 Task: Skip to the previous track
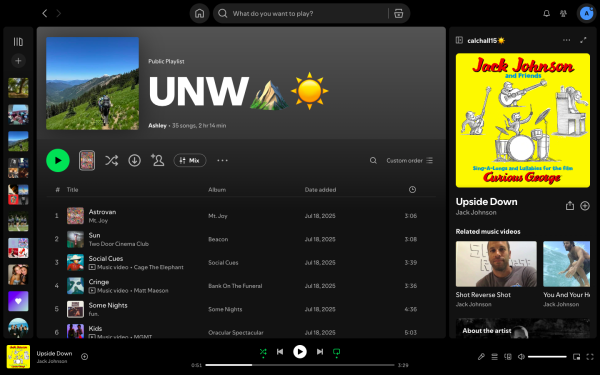click(280, 352)
